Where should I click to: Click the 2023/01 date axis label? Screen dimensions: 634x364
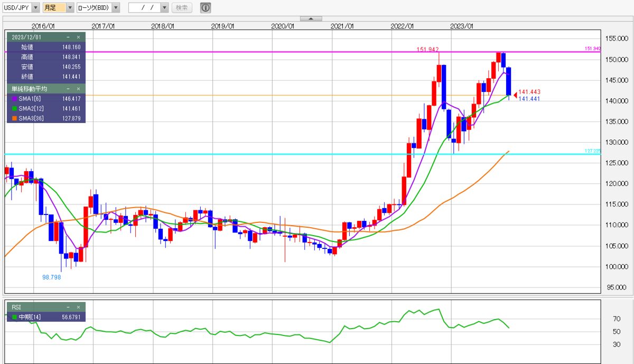coord(462,25)
